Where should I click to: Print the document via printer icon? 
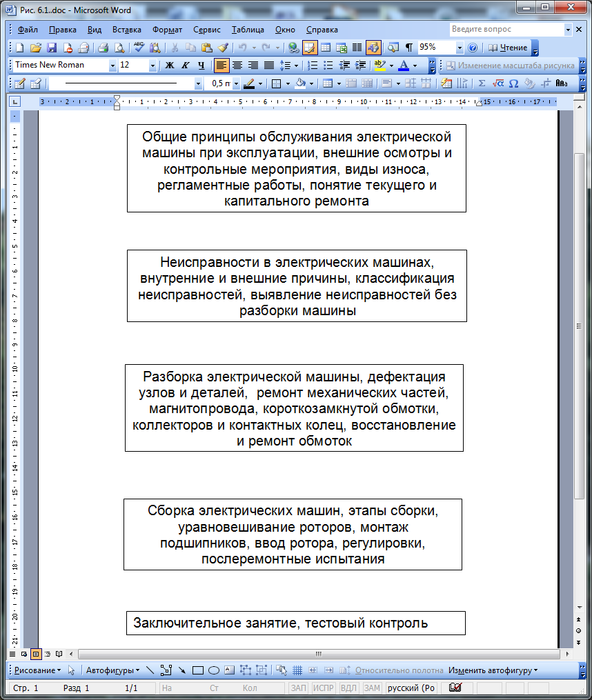[x=103, y=48]
